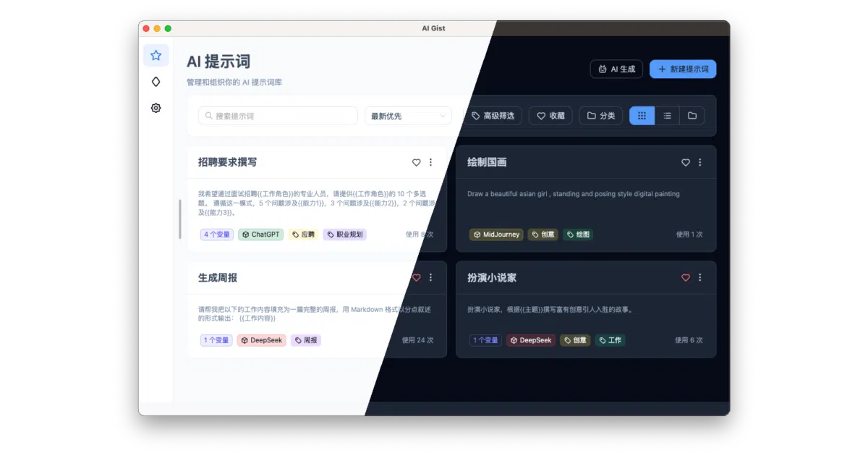Open the star prompts sidebar icon
Screen dimensions: 868x456
[x=156, y=55]
